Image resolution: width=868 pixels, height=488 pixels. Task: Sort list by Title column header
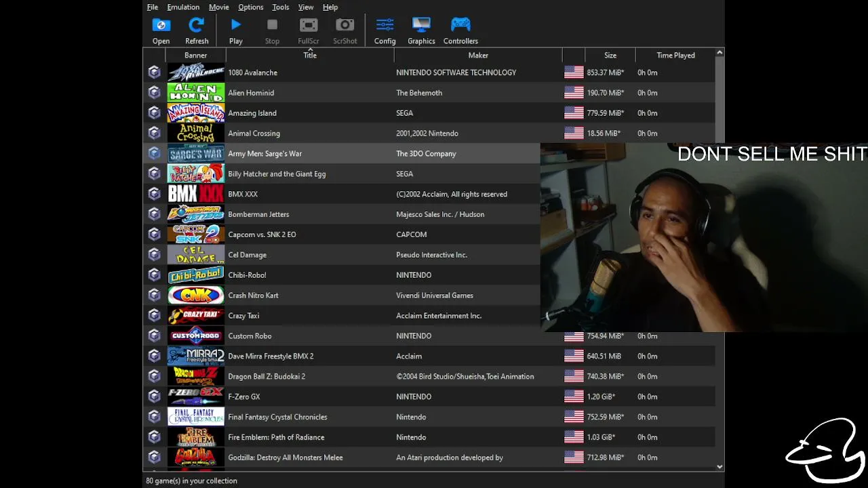[310, 56]
